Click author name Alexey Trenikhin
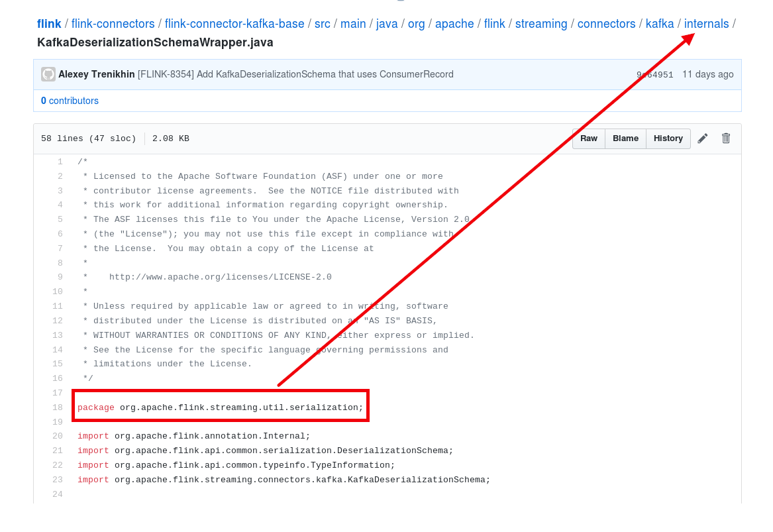Screen dimensions: 773x532 tap(97, 74)
